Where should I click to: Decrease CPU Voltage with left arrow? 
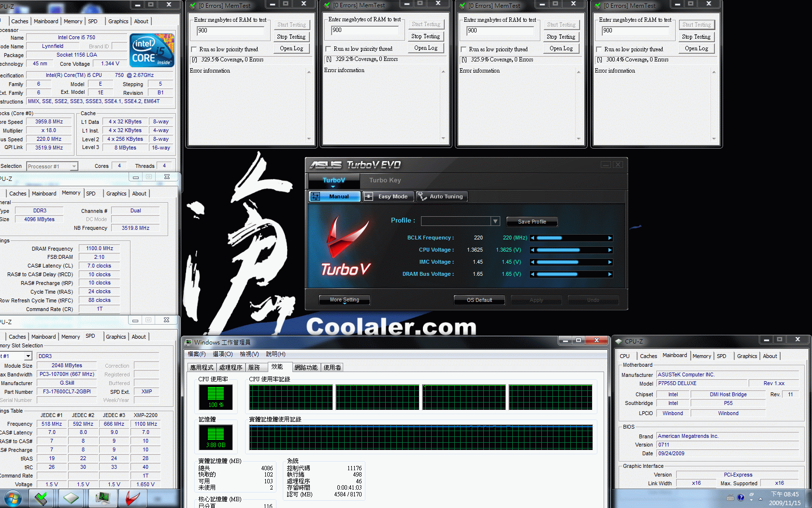tap(533, 250)
